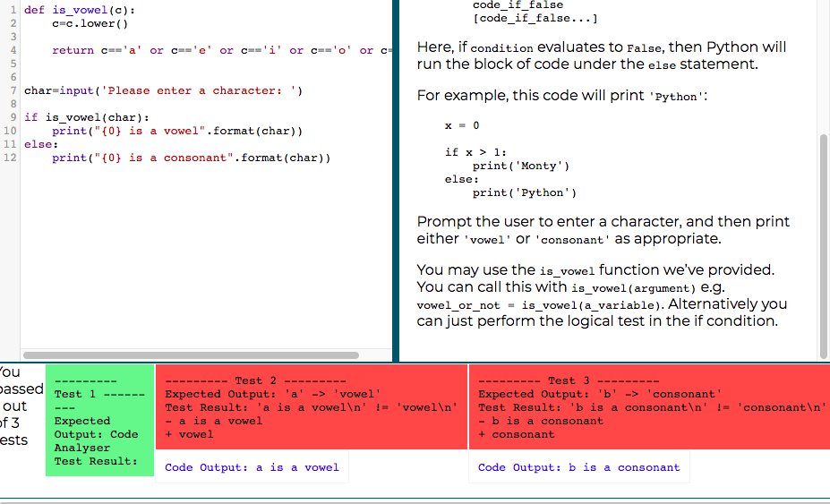Click 'Code Output: a is a vowel'
The image size is (830, 504).
(252, 467)
